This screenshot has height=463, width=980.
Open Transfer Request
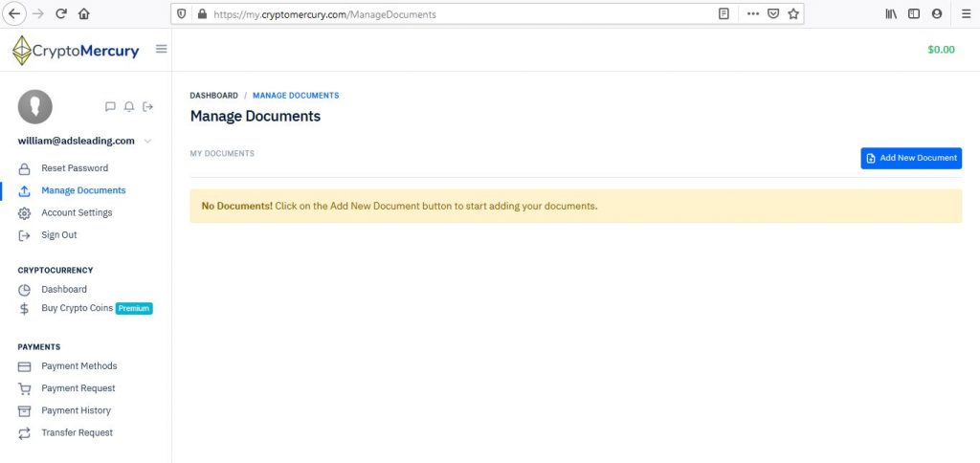click(x=77, y=432)
